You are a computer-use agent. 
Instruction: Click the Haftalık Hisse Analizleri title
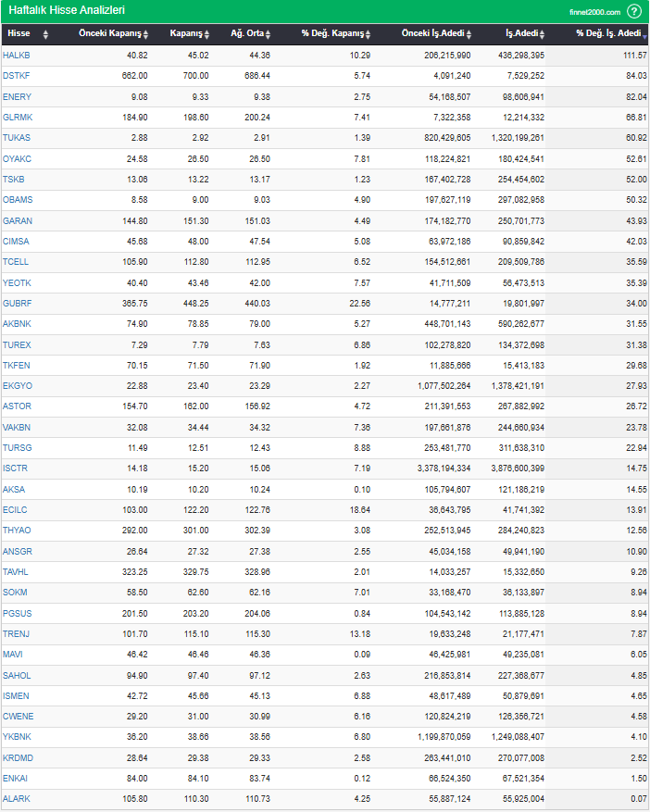(66, 10)
